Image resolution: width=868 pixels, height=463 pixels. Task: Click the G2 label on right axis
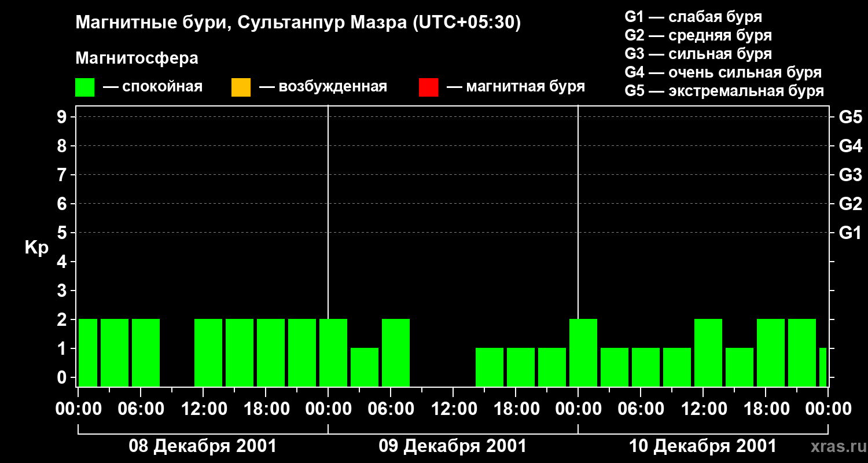[x=851, y=204]
